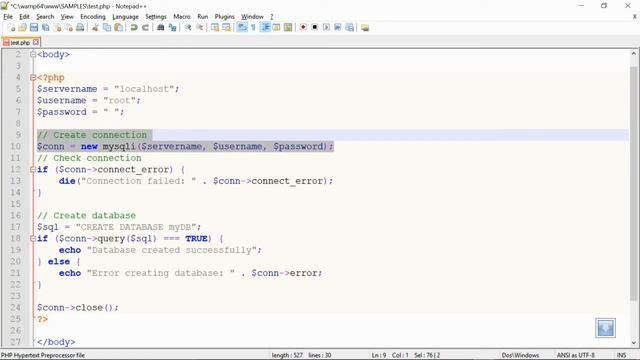
Task: Click the Open file toolbar icon
Action: 22,28
